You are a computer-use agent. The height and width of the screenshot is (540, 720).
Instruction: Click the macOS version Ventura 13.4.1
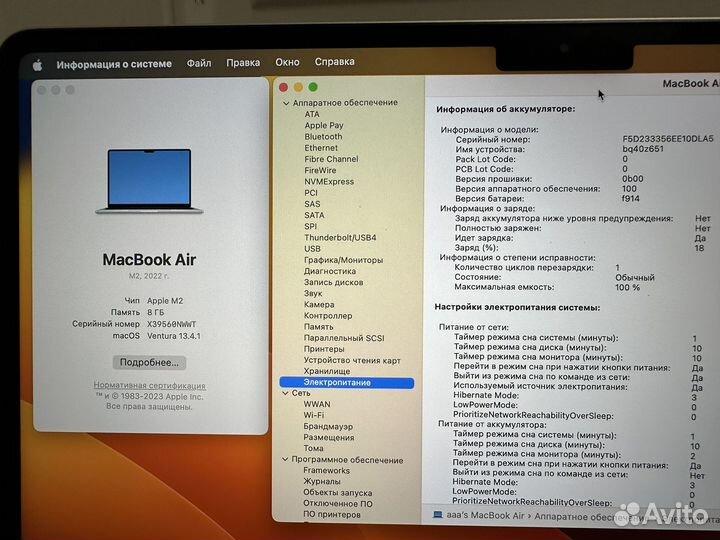174,336
